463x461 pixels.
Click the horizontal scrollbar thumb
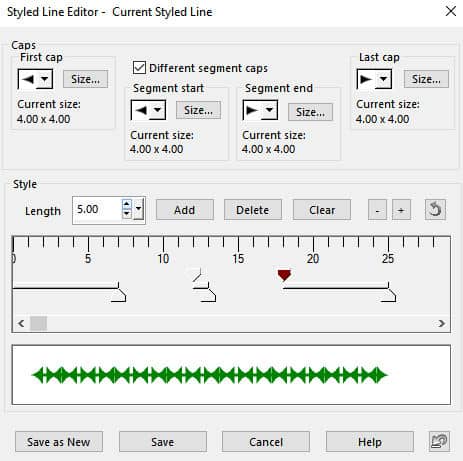[x=38, y=323]
